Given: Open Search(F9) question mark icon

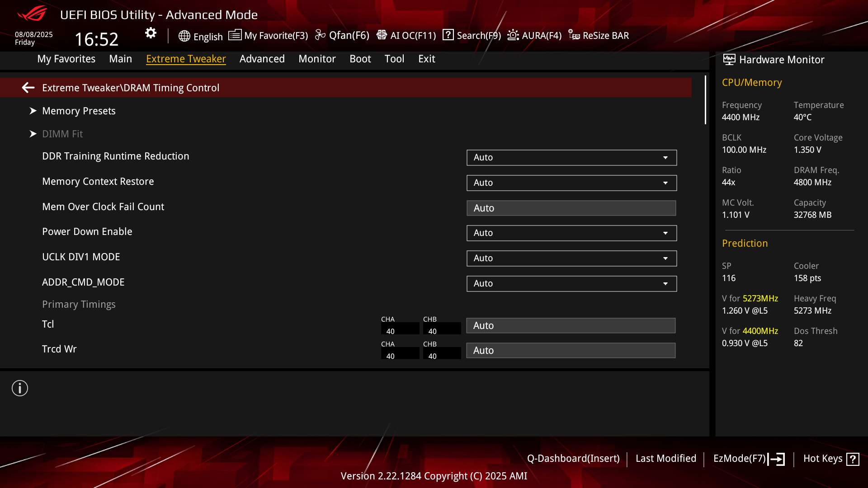Looking at the screenshot, I should 448,35.
